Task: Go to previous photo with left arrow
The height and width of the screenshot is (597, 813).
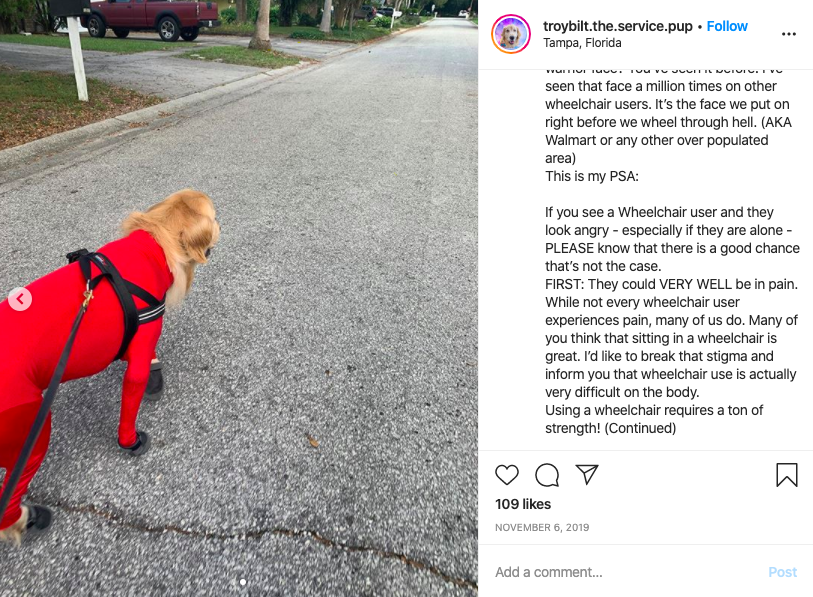Action: [x=20, y=299]
